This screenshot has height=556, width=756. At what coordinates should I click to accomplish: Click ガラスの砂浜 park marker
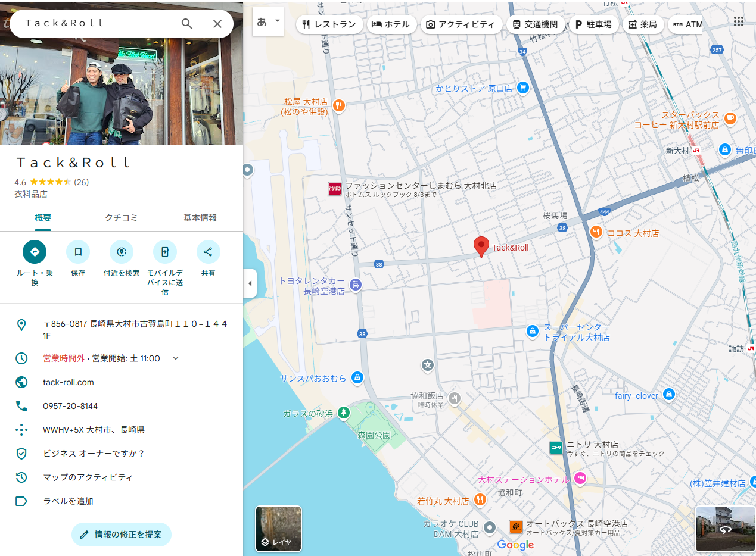(343, 413)
